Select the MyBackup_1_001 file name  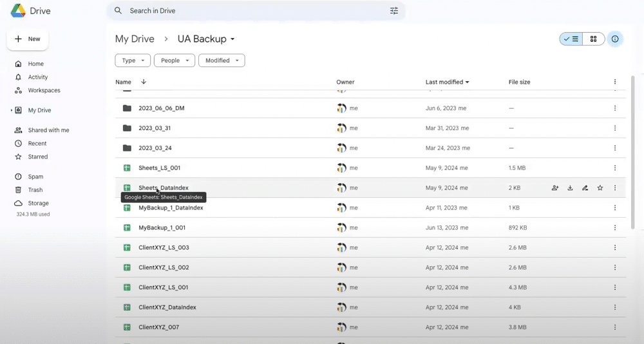(x=162, y=227)
